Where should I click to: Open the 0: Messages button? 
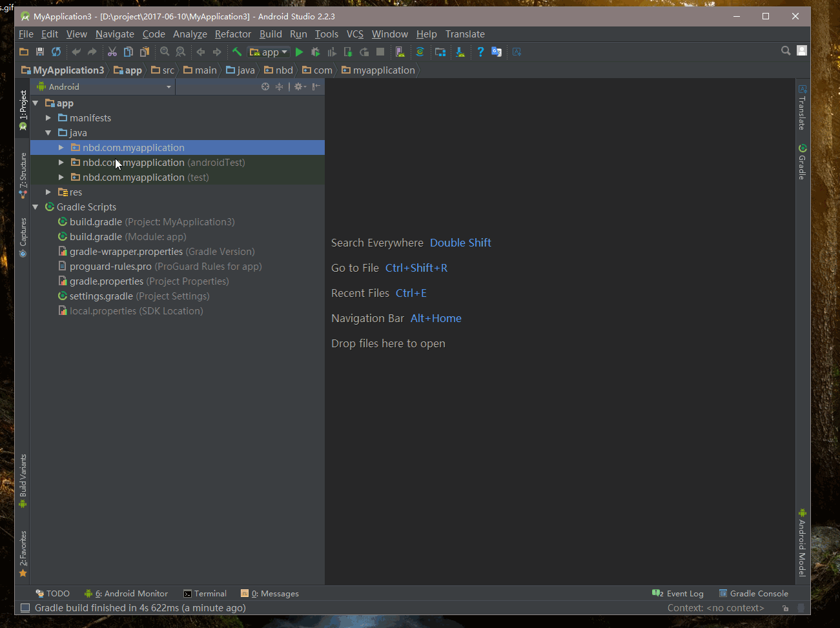tap(270, 594)
